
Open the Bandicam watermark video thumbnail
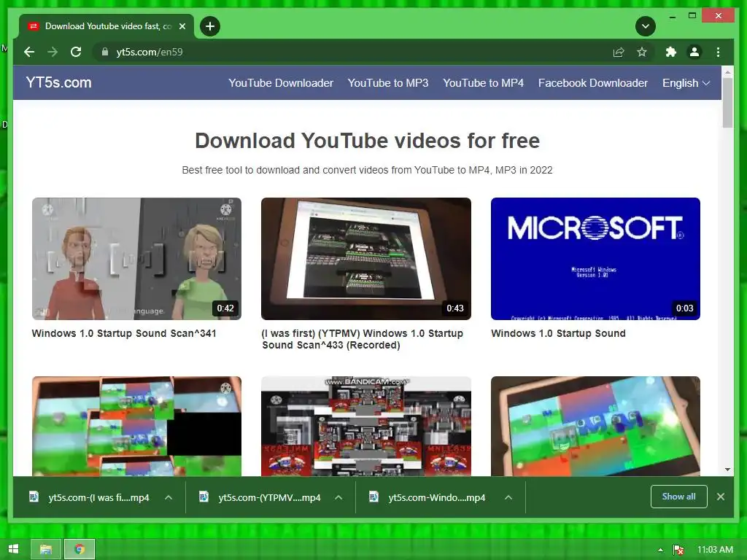tap(366, 426)
